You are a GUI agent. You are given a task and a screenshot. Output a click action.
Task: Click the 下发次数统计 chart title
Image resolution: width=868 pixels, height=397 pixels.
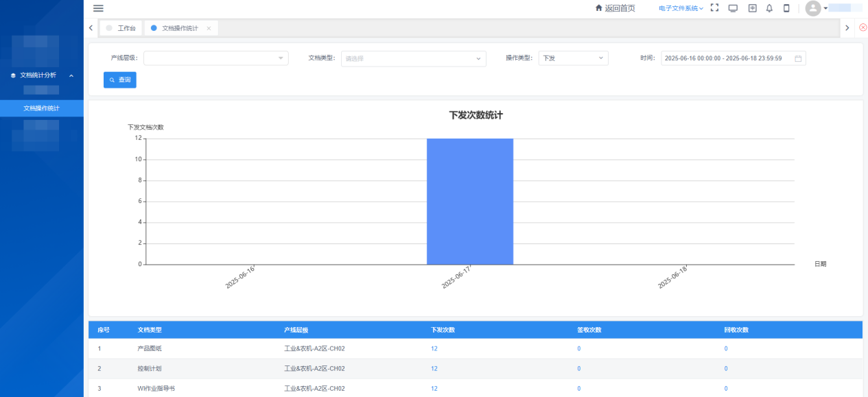coord(476,115)
